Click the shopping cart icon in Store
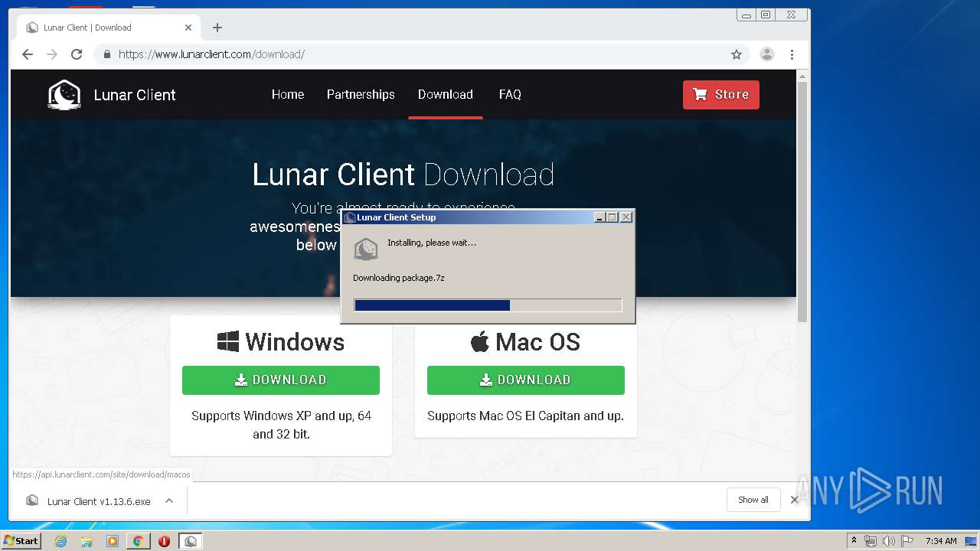This screenshot has width=980, height=551. 700,94
